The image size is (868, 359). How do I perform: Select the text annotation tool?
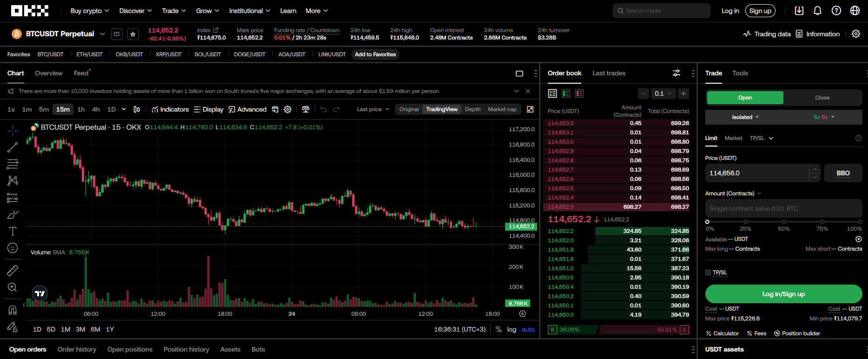(x=13, y=231)
